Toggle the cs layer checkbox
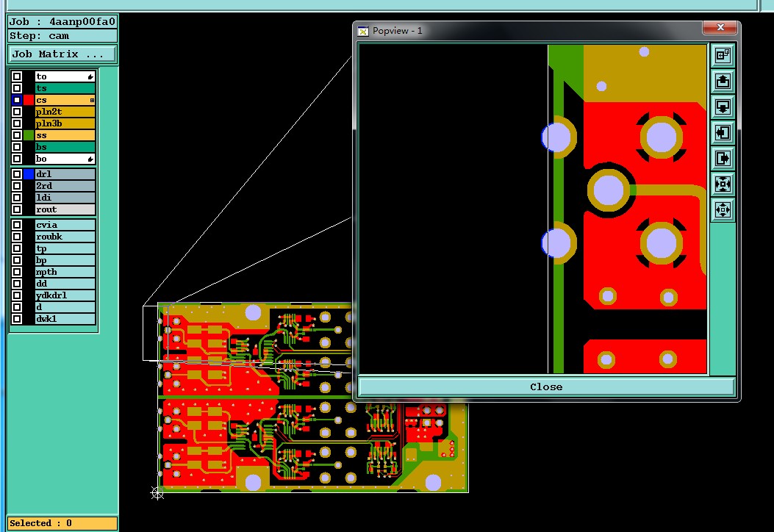 (x=17, y=100)
